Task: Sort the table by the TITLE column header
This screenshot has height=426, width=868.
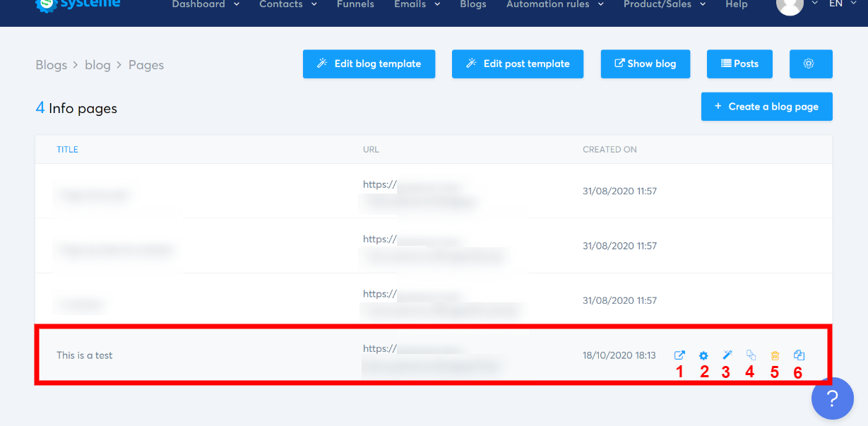Action: [x=67, y=149]
